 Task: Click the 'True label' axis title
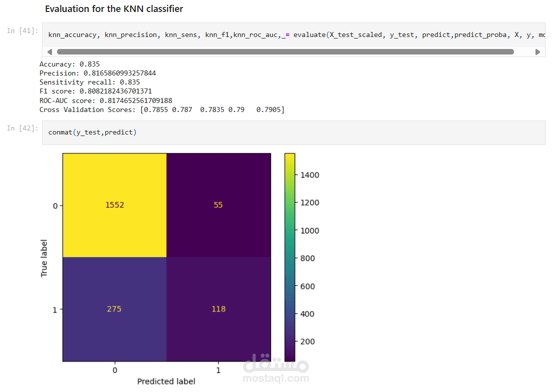point(44,258)
